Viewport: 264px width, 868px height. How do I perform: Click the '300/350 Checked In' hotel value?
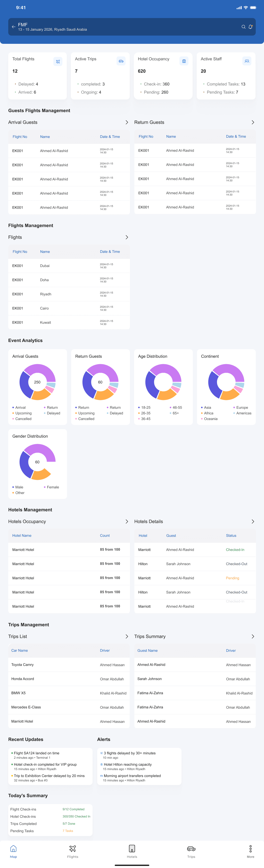pos(76,816)
